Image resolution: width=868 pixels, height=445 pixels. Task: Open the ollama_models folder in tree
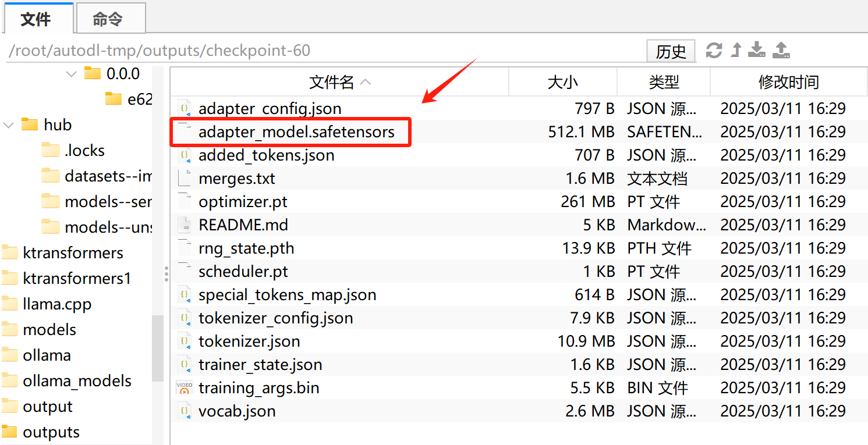pos(67,380)
